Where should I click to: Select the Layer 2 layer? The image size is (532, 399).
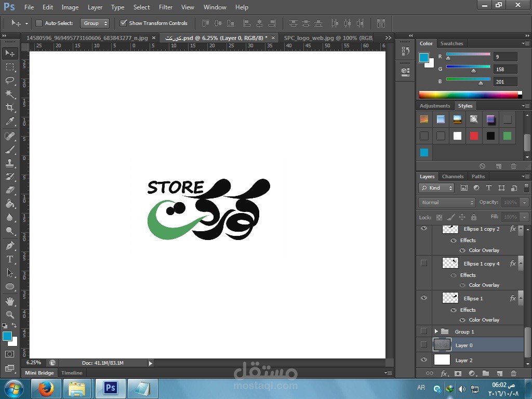[464, 360]
